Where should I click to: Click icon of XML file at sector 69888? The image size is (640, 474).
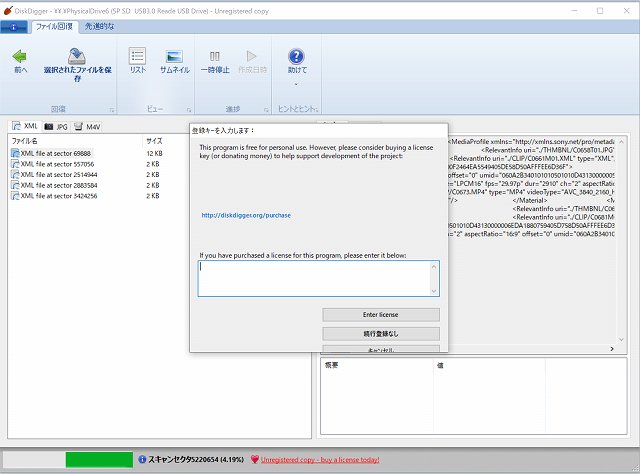[x=15, y=153]
